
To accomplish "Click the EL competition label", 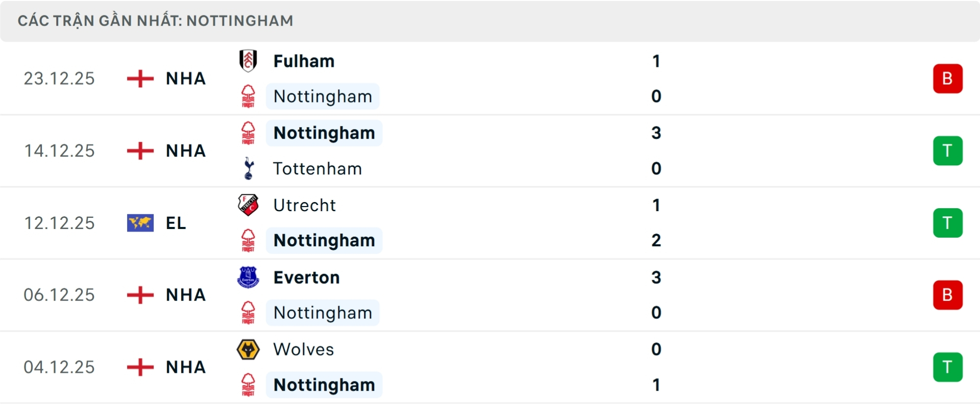I will click(176, 223).
